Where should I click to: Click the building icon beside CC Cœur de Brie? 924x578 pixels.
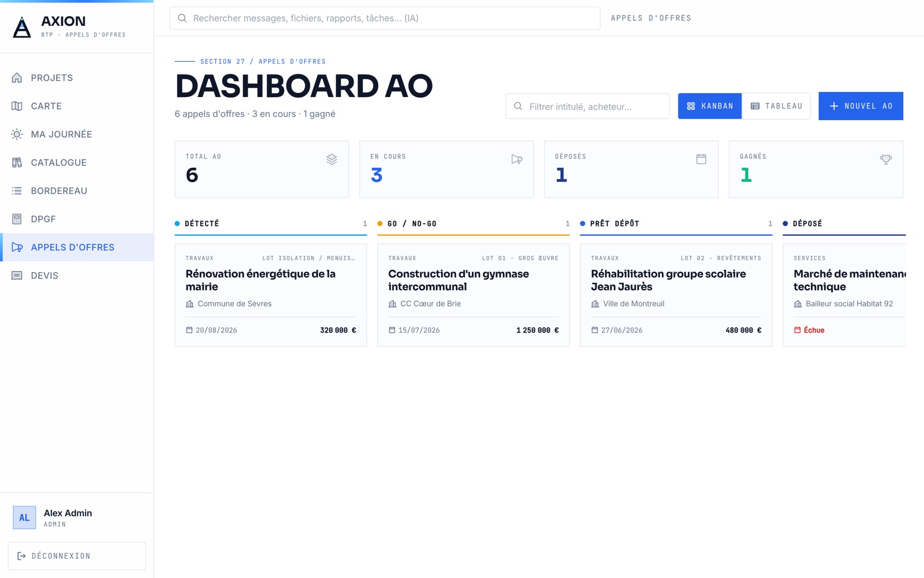(392, 304)
